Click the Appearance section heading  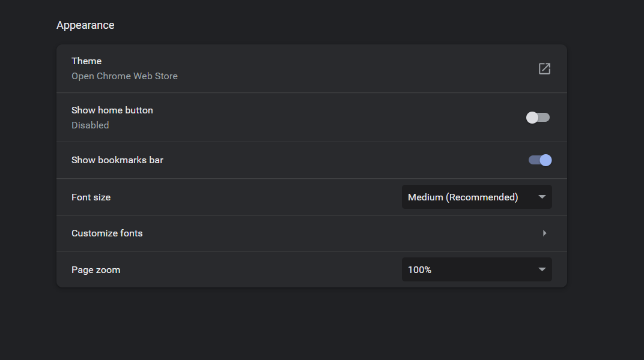click(85, 25)
